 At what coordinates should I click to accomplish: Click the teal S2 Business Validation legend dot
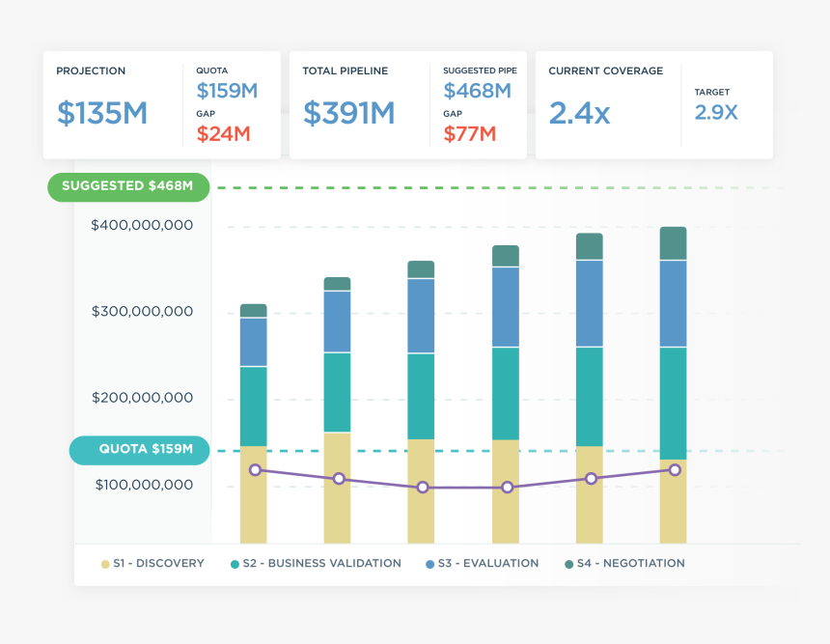tap(235, 564)
